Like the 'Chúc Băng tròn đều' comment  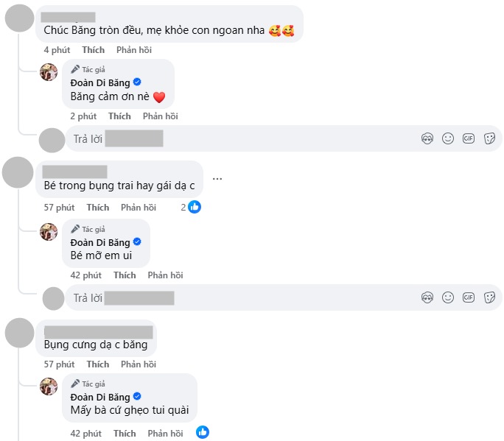[x=94, y=50]
